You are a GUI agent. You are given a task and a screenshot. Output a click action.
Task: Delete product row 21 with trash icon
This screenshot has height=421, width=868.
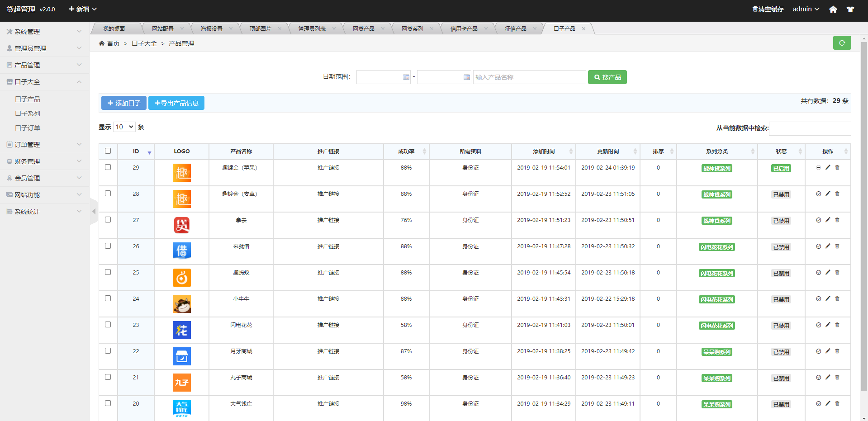click(x=837, y=377)
